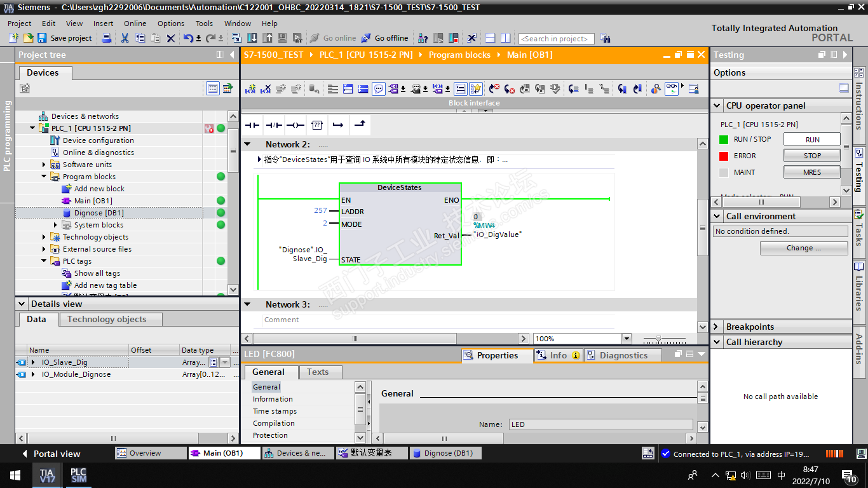Click the RUN button
Viewport: 868px width, 488px height.
tap(812, 139)
